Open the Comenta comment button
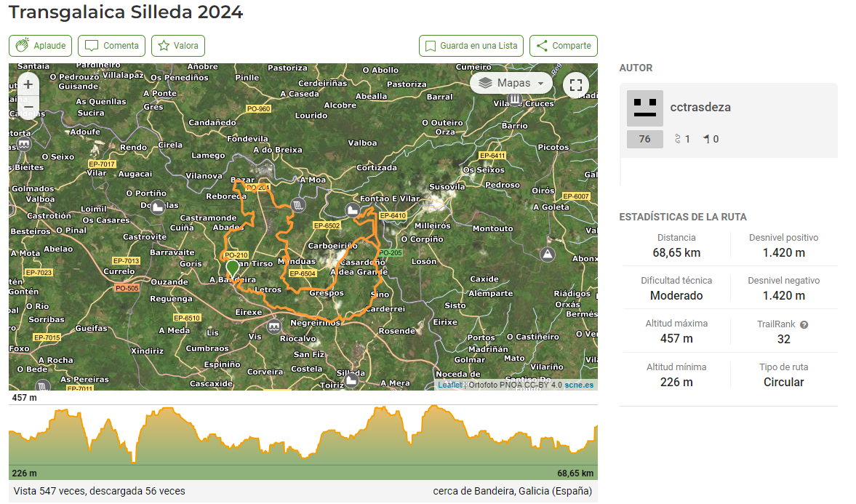Image resolution: width=856 pixels, height=504 pixels. click(111, 46)
